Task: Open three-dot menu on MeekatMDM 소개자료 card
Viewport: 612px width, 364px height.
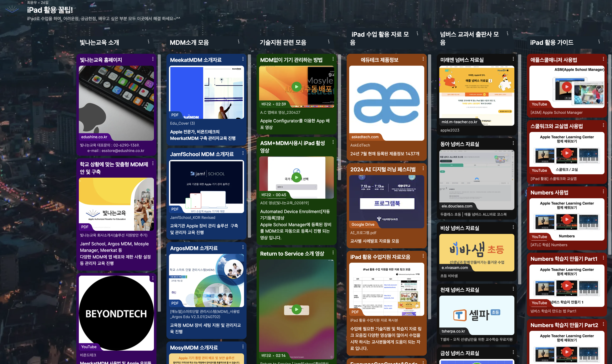Action: click(x=243, y=59)
